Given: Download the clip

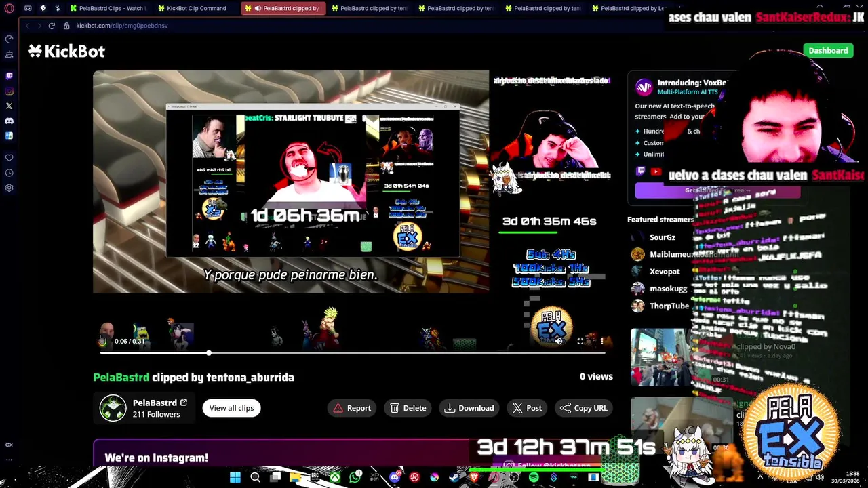Looking at the screenshot, I should point(469,408).
